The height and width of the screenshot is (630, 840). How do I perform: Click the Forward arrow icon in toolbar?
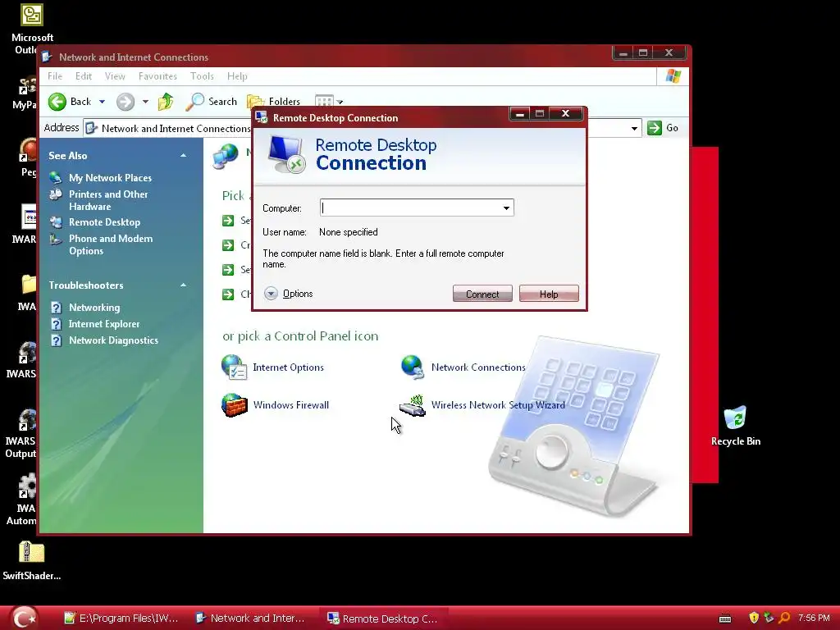click(126, 101)
